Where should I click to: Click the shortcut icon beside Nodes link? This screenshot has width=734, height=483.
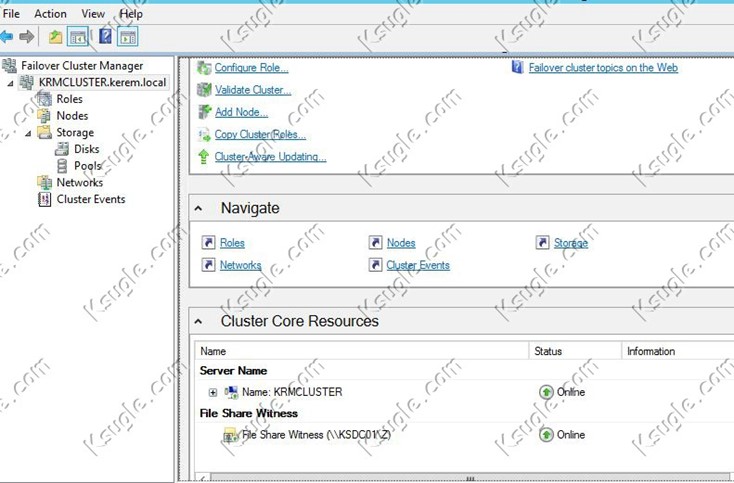(375, 242)
